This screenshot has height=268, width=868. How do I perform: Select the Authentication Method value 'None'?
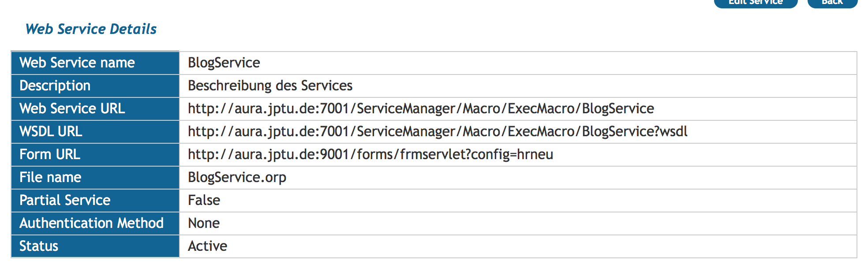click(x=203, y=223)
